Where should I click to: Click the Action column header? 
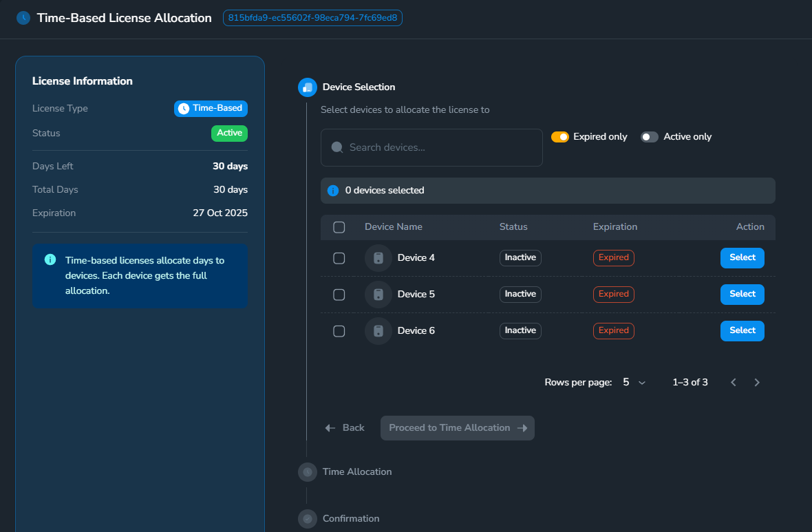pyautogui.click(x=750, y=227)
